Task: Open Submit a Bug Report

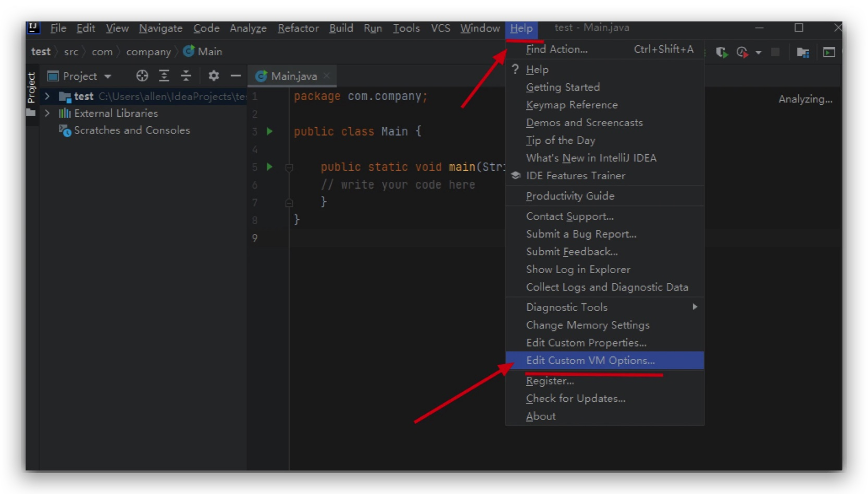Action: pos(581,234)
